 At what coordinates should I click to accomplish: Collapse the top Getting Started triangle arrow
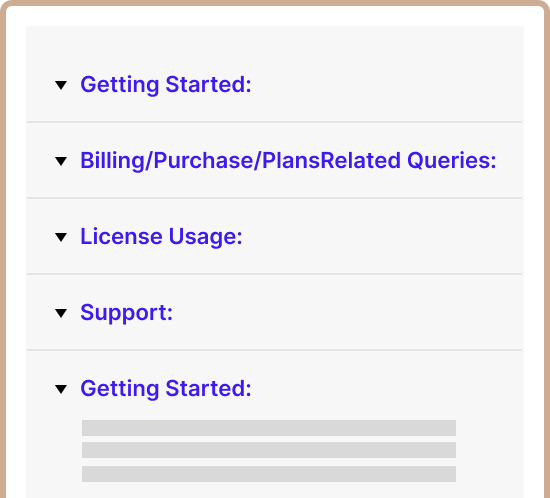[61, 85]
